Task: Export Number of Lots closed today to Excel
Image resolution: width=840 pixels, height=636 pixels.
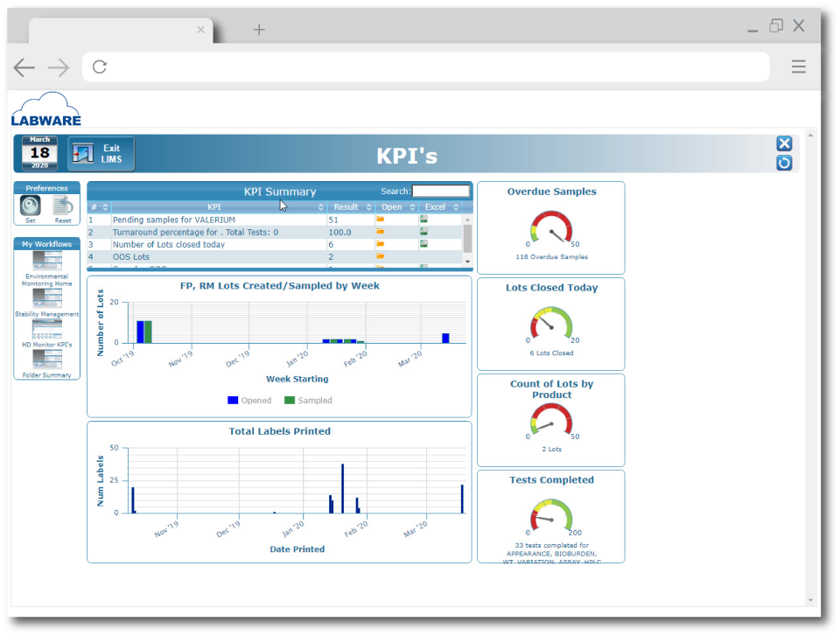Action: point(423,244)
